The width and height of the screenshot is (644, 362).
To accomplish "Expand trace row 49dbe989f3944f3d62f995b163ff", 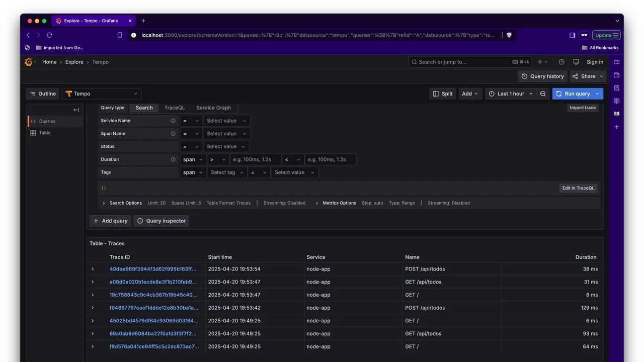I will [x=93, y=269].
